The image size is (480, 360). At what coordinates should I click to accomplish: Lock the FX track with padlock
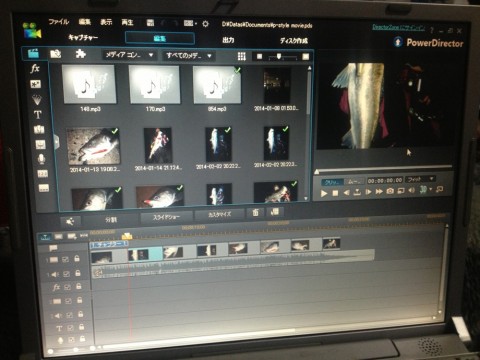click(79, 286)
